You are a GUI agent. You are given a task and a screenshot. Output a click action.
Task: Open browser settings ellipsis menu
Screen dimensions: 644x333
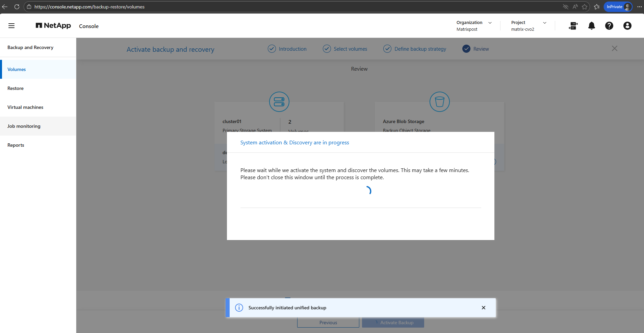(639, 7)
